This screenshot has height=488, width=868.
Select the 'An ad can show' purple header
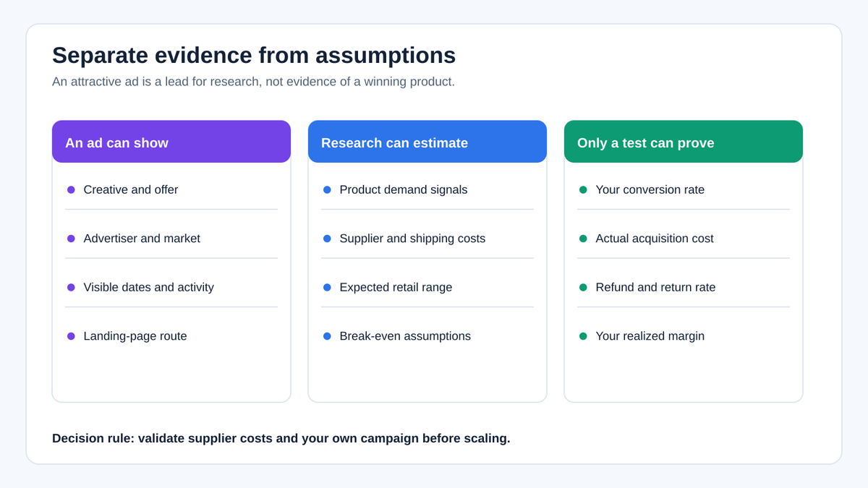(x=171, y=142)
